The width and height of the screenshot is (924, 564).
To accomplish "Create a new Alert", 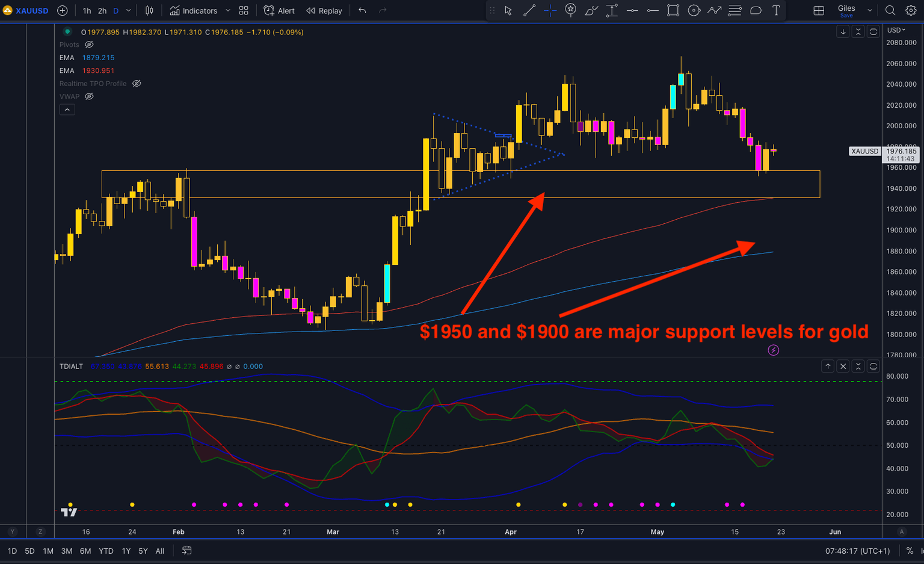I will click(x=279, y=10).
